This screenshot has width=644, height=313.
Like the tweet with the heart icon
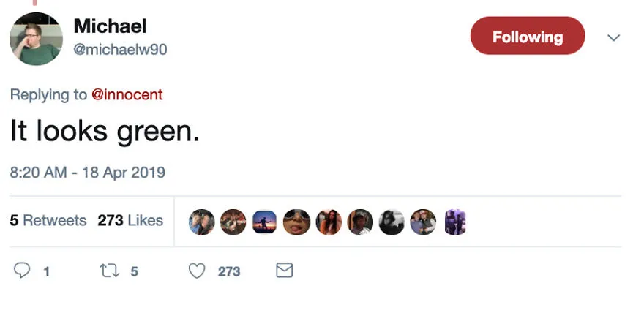point(197,271)
